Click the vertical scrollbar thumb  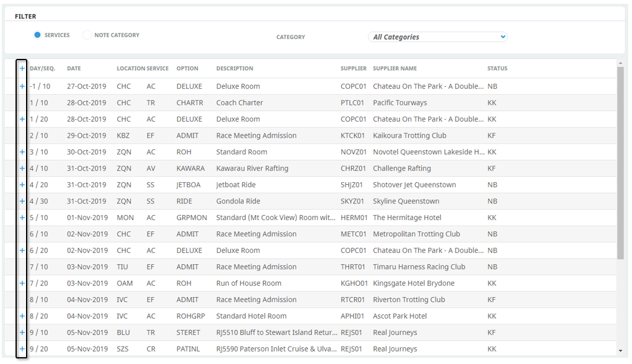[620, 163]
